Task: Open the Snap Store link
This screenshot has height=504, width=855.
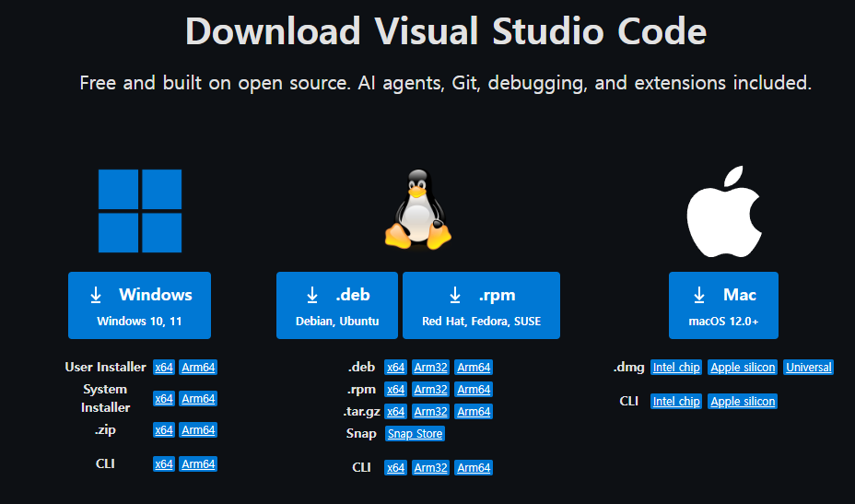Action: pyautogui.click(x=415, y=434)
